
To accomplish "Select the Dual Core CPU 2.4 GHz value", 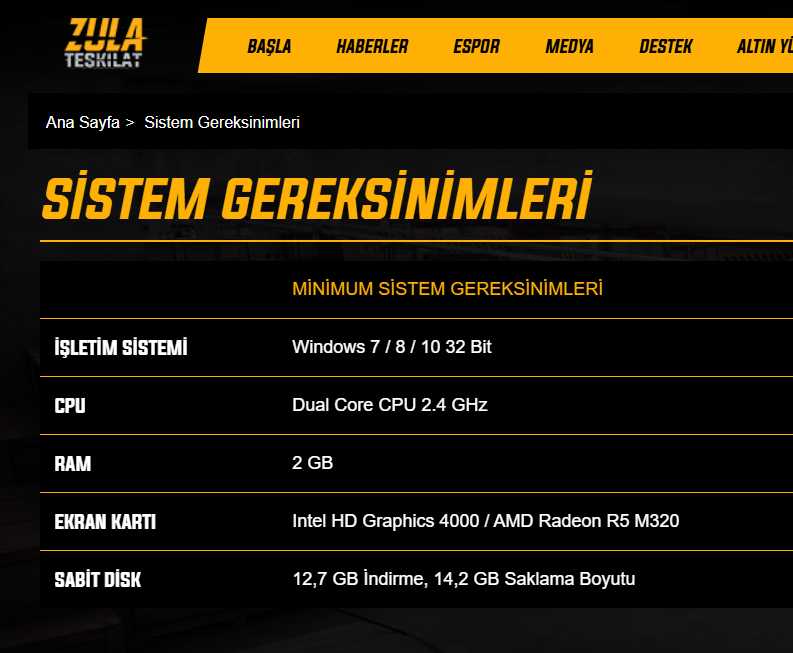I will click(x=390, y=405).
